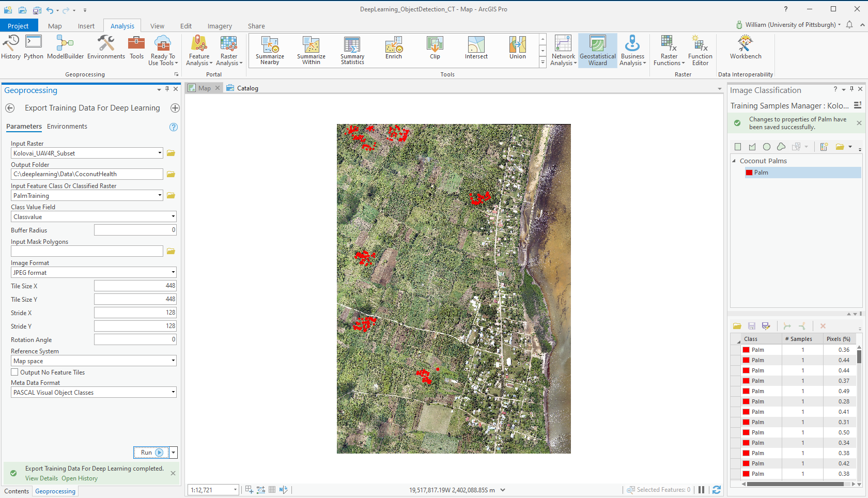Collapse the Coconut Palms schema node
The width and height of the screenshot is (868, 498).
click(x=734, y=161)
